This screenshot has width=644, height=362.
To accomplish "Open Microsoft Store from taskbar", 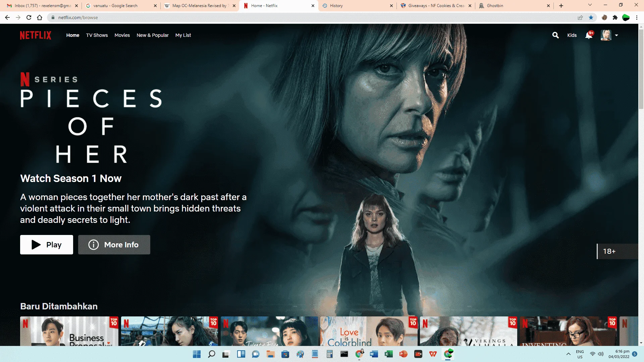I will (285, 354).
